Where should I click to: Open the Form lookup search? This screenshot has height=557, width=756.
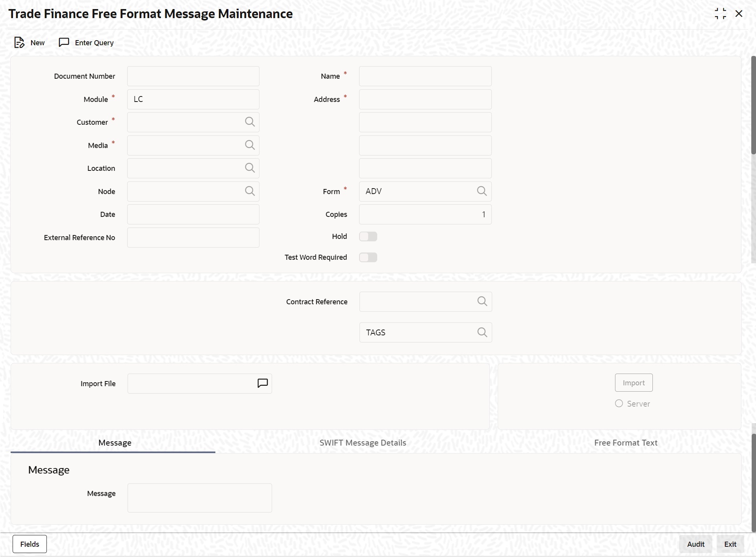click(482, 191)
